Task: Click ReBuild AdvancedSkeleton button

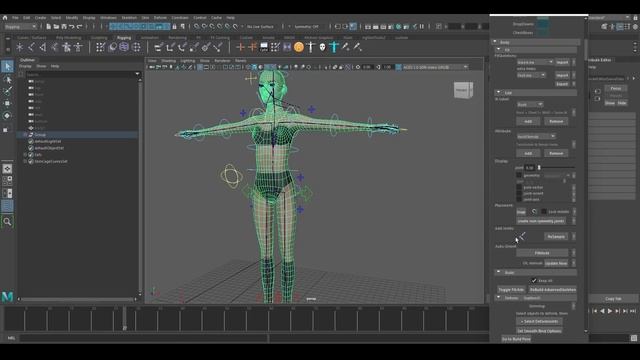Action: point(553,290)
